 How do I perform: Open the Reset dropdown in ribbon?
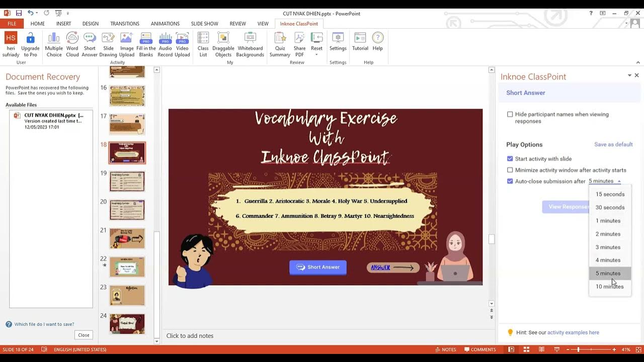316,45
